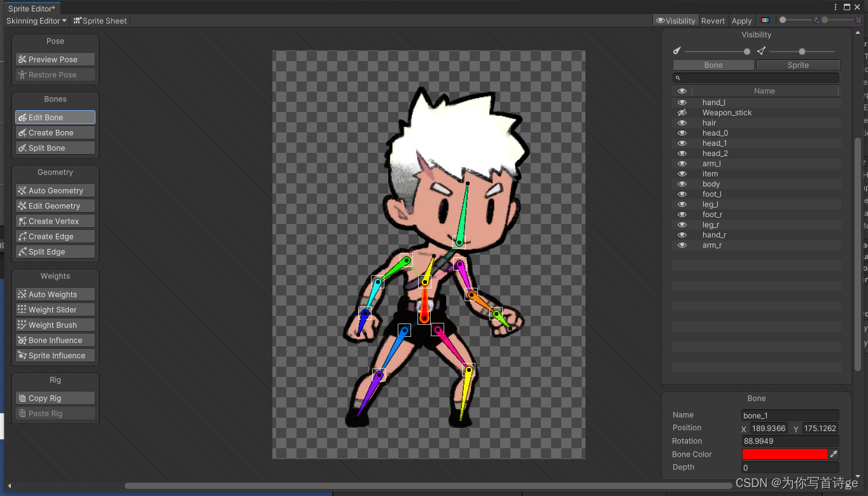Open the Bone Influence panel

55,340
